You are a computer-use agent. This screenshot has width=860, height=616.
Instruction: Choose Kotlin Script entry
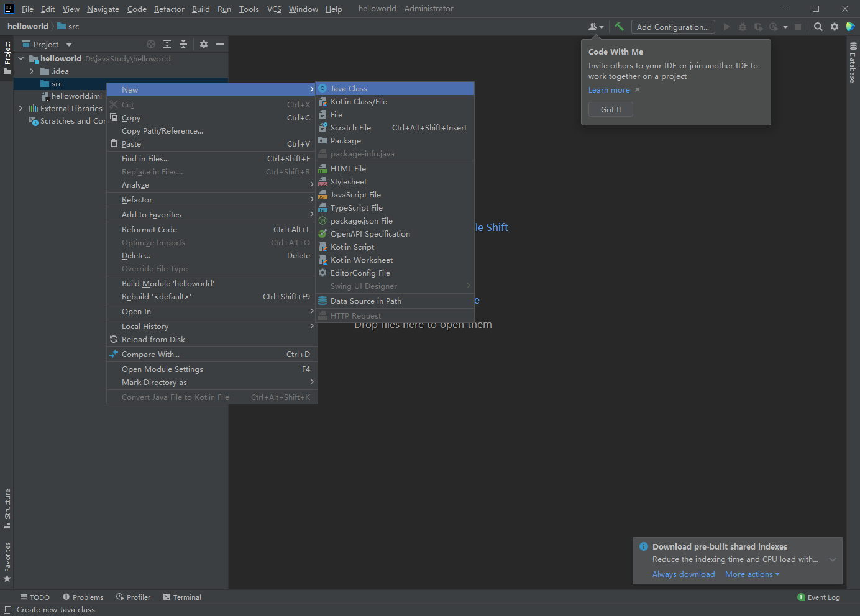[395, 247]
